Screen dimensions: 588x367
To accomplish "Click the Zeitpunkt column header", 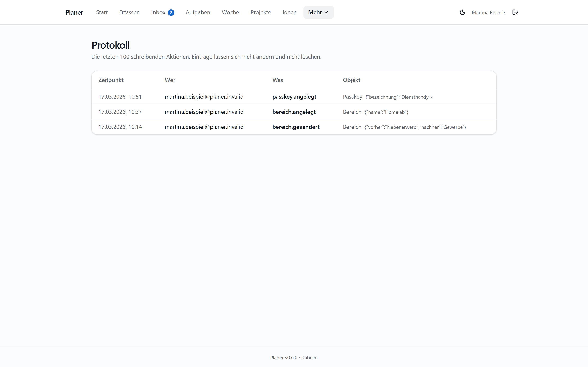I will click(x=111, y=80).
